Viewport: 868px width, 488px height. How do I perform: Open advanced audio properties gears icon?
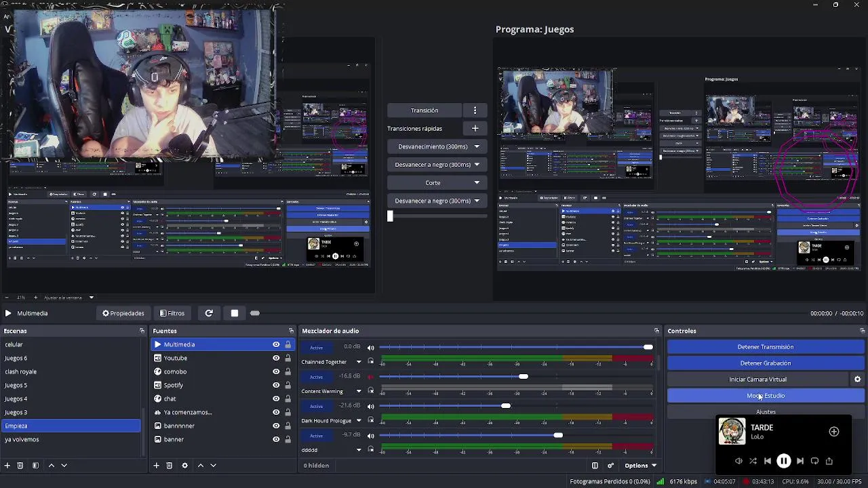610,466
